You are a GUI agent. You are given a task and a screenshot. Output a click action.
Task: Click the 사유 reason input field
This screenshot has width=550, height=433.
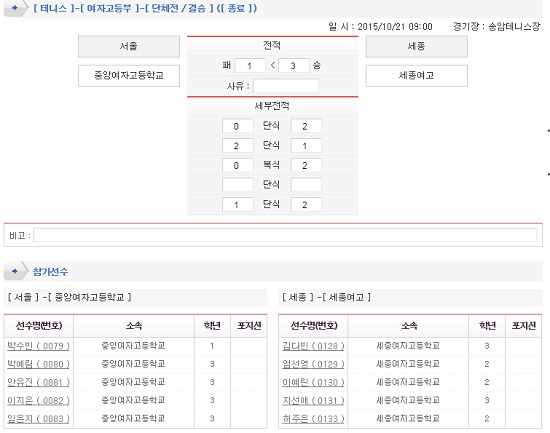pyautogui.click(x=286, y=86)
